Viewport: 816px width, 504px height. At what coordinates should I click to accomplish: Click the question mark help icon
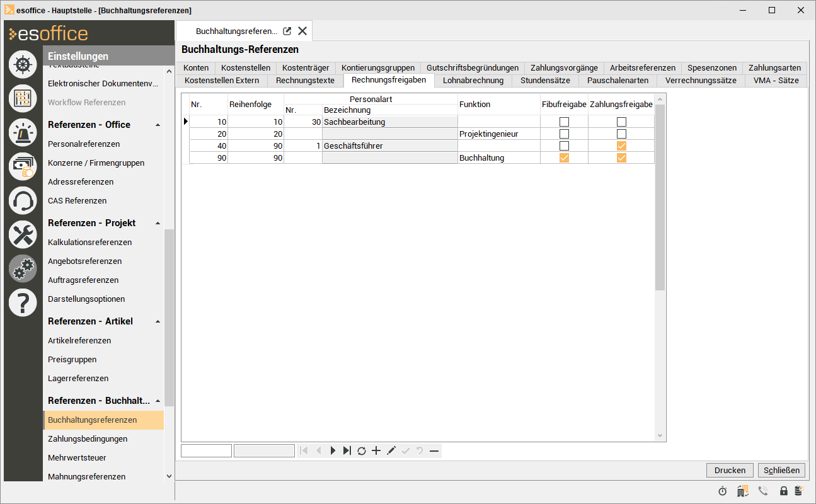[x=23, y=303]
